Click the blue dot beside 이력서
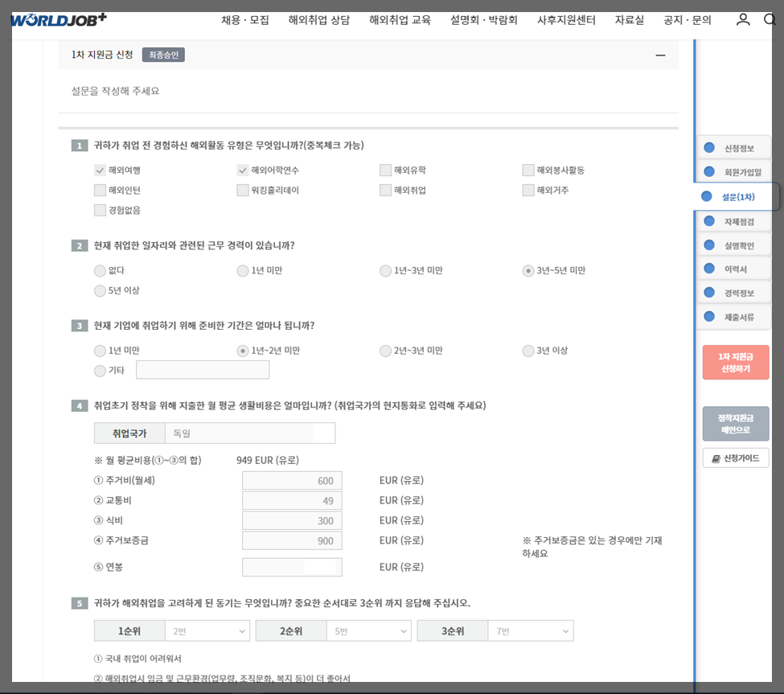Viewport: 784px width, 694px height. pyautogui.click(x=709, y=269)
